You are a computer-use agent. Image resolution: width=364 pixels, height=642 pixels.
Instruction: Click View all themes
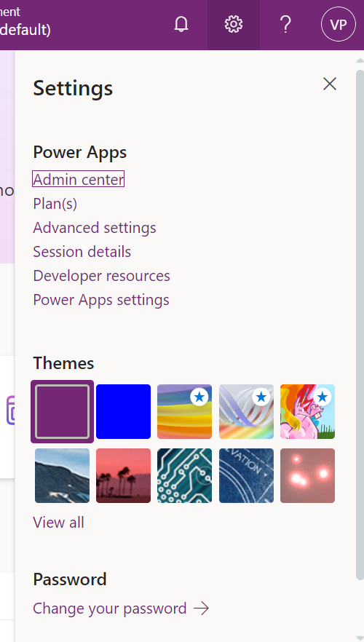coord(58,523)
